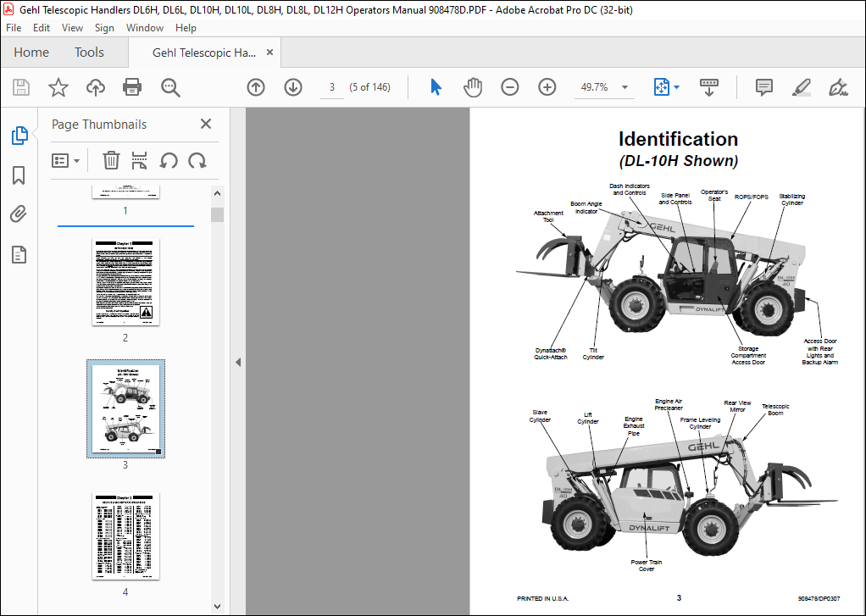Select the partially visible page 1 thumbnail
Screen dimensions: 866x616
coord(125,191)
